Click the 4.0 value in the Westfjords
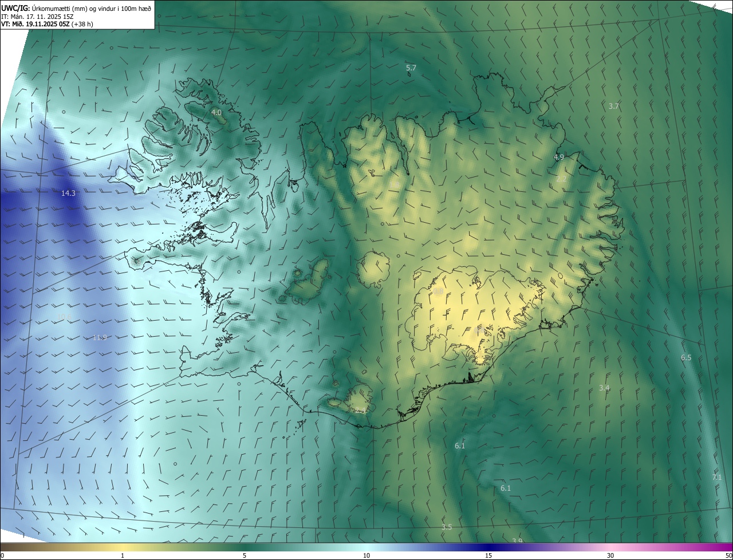This screenshot has width=733, height=560. (x=216, y=113)
